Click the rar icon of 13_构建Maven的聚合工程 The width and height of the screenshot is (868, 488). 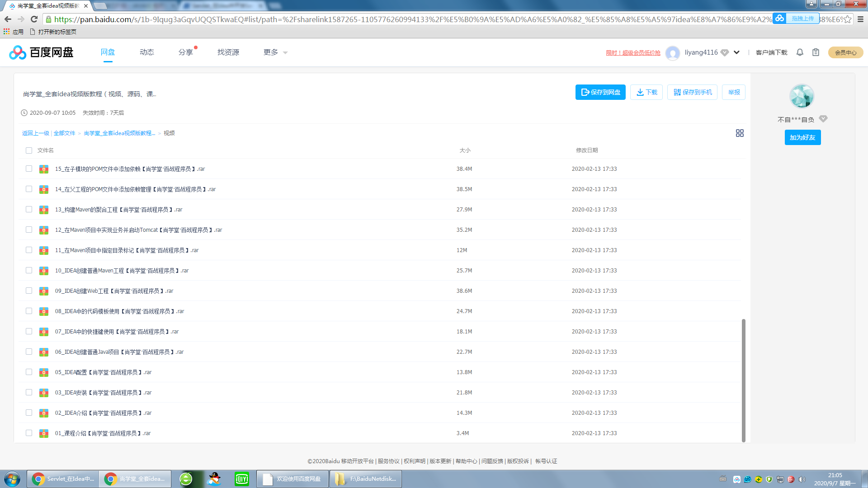click(44, 210)
